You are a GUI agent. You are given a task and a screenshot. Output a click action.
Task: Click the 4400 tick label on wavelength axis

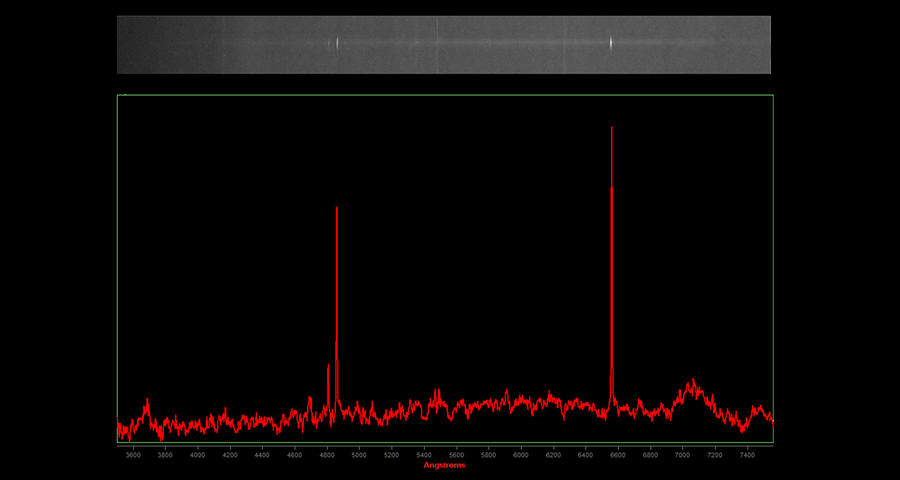tap(262, 454)
